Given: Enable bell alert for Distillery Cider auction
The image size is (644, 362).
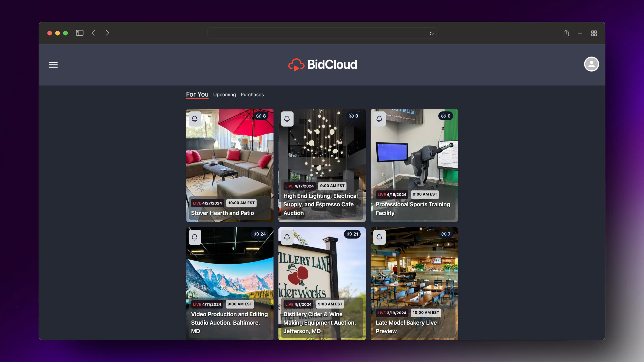Looking at the screenshot, I should 287,237.
